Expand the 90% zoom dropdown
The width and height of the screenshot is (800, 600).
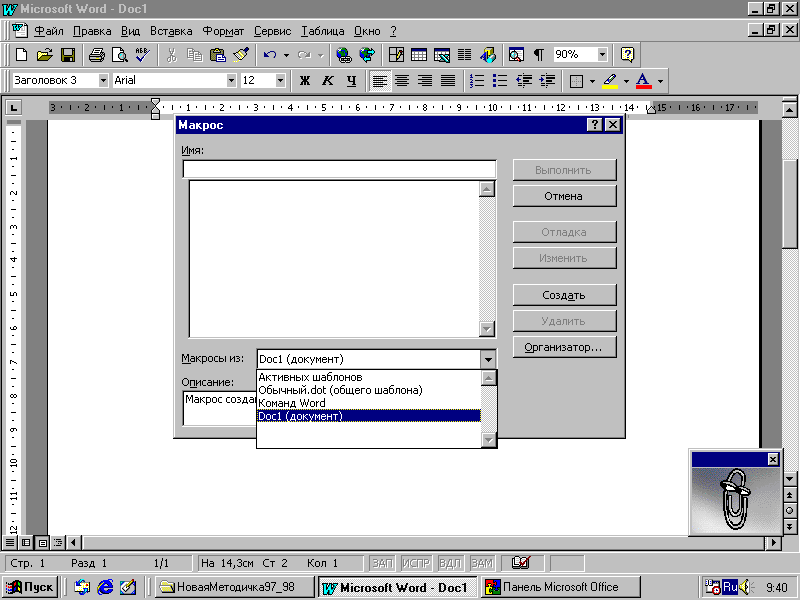click(x=603, y=55)
